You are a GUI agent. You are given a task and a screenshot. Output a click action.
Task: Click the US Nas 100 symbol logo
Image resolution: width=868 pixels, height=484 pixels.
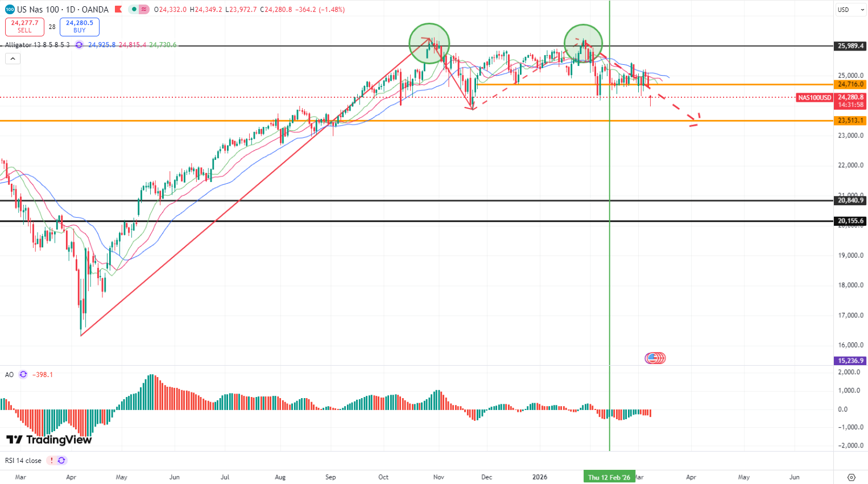coord(10,9)
